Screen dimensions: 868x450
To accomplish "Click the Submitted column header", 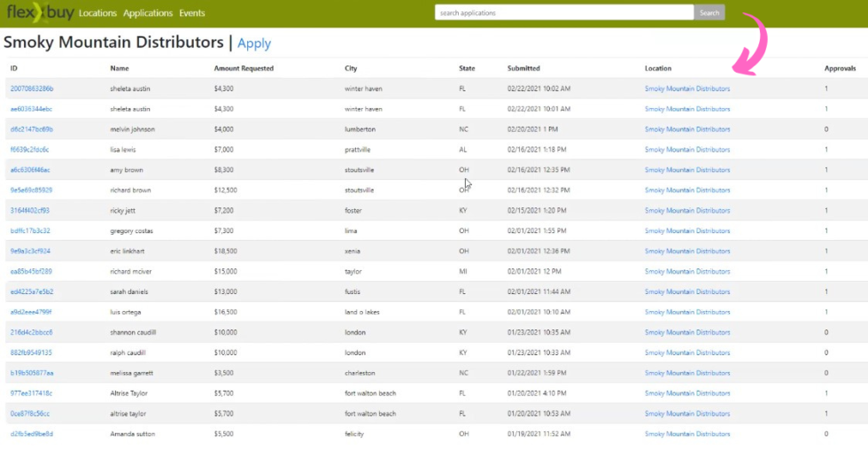I will pyautogui.click(x=523, y=68).
